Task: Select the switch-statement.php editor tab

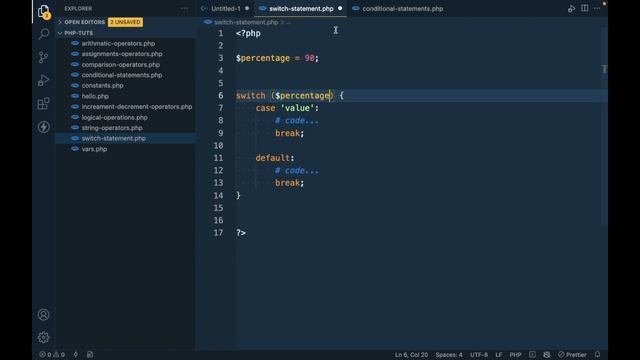Action: point(301,9)
